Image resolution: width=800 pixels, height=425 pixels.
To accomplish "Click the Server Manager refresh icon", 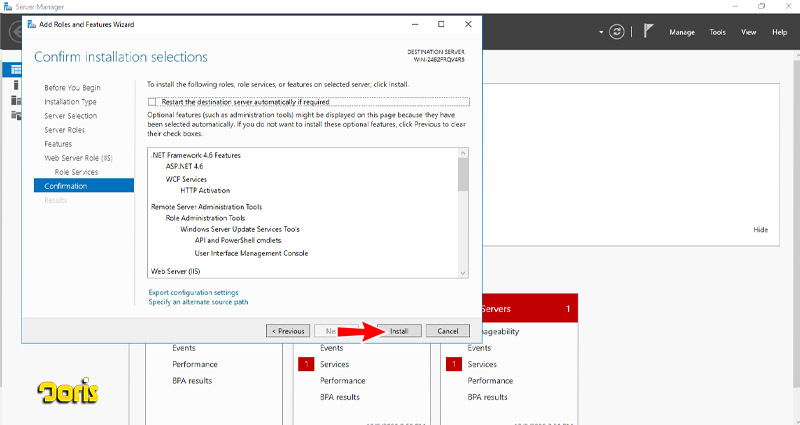I will (616, 32).
